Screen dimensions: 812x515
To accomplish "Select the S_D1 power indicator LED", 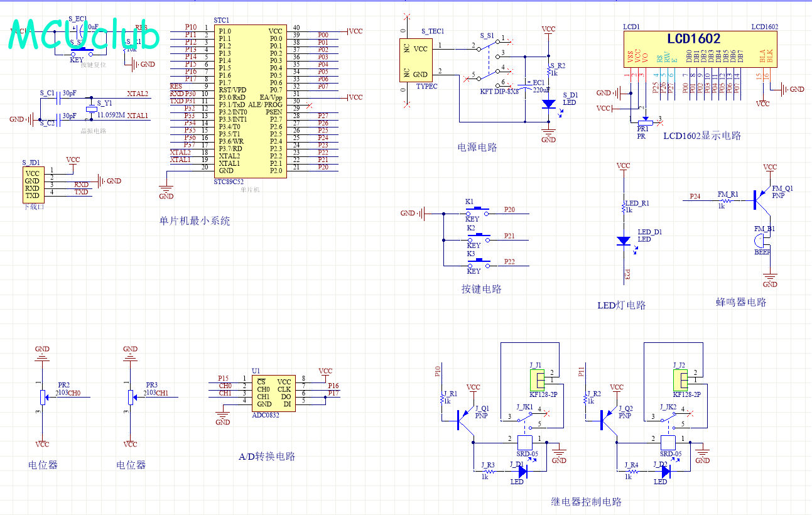I will (x=549, y=104).
